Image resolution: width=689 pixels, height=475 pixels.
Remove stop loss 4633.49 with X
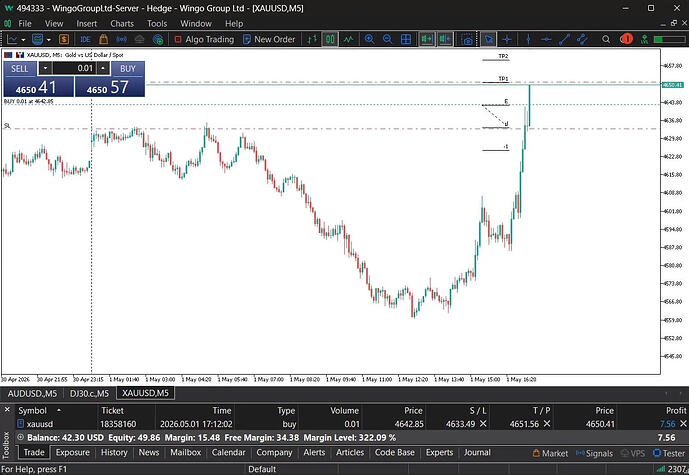(x=483, y=424)
